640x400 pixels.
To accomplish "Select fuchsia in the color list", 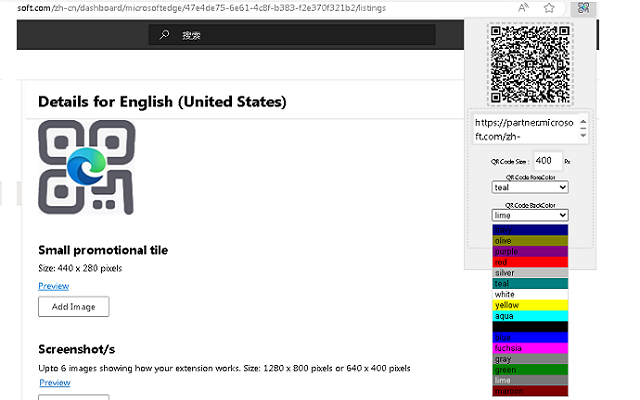I will pyautogui.click(x=530, y=348).
